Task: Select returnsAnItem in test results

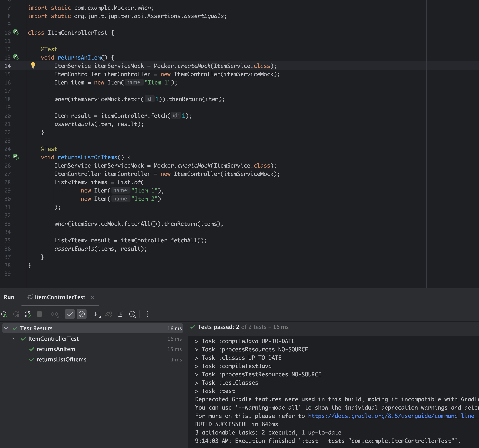Action: 56,349
